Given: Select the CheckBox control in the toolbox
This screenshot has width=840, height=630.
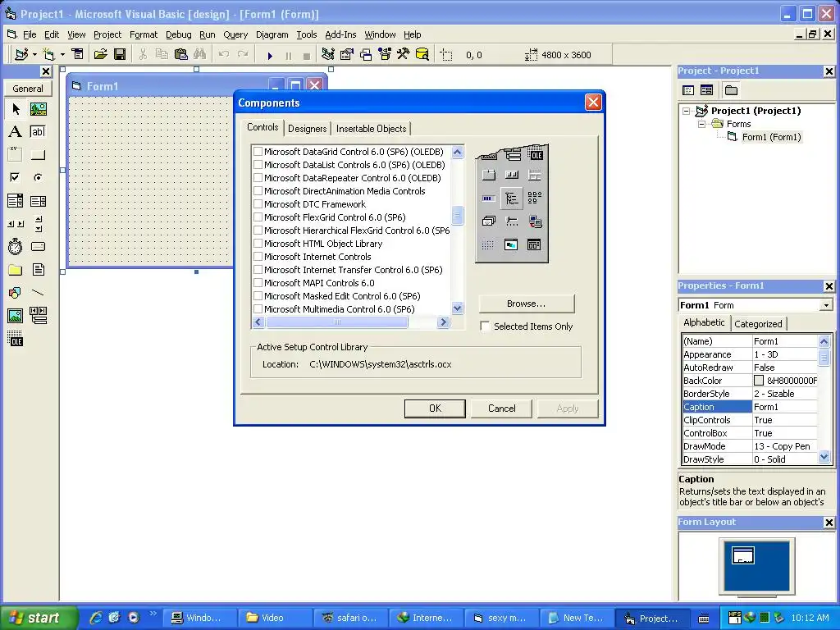Looking at the screenshot, I should tap(16, 177).
